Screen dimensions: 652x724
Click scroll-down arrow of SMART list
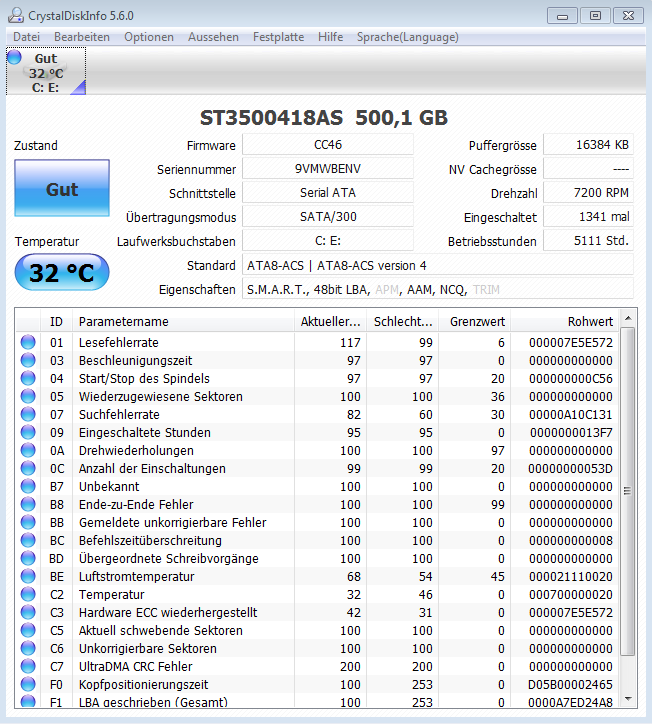point(628,699)
